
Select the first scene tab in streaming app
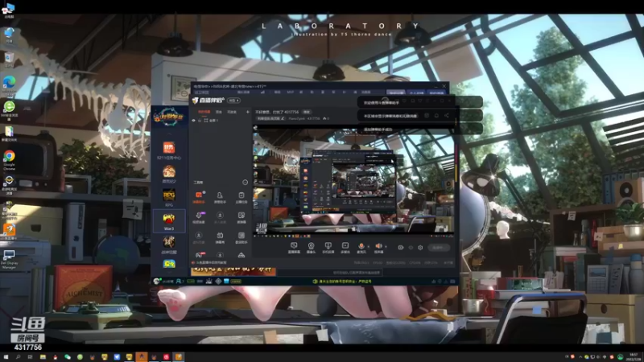[204, 112]
